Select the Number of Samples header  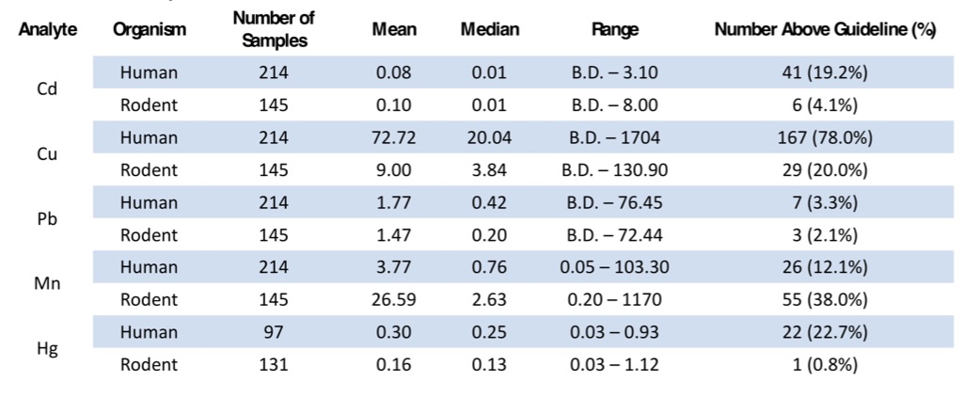[274, 30]
